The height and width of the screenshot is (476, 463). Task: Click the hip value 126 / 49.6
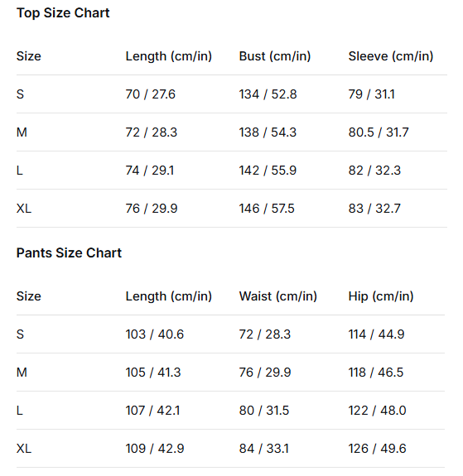pyautogui.click(x=377, y=449)
